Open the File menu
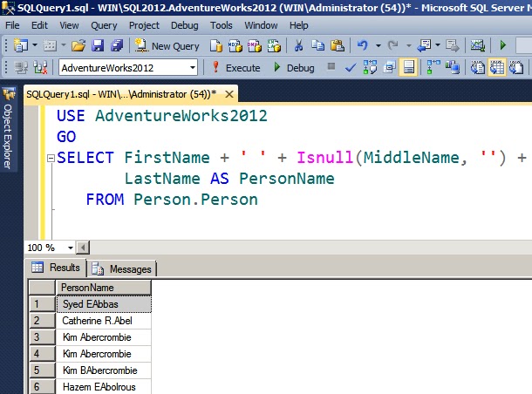 coord(12,25)
